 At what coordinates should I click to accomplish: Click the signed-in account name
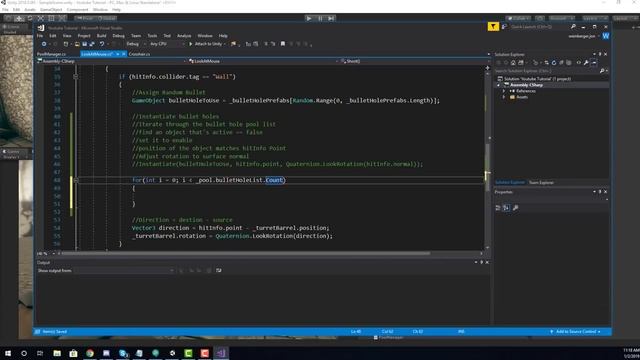(x=582, y=36)
